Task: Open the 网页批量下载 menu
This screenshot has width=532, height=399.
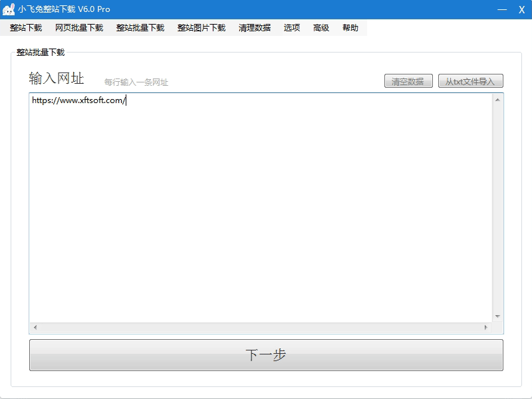Action: click(79, 28)
